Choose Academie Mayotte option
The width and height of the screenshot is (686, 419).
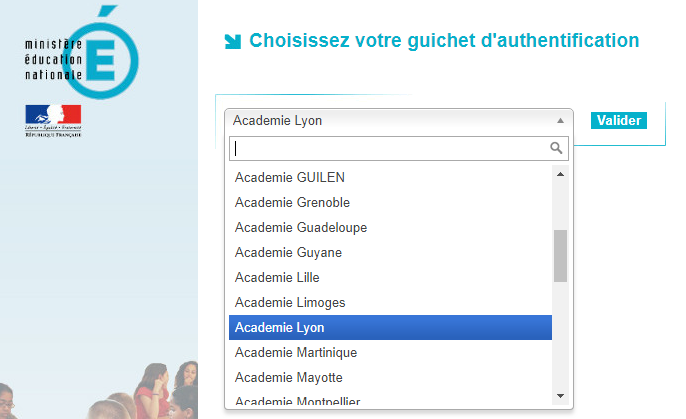point(390,377)
